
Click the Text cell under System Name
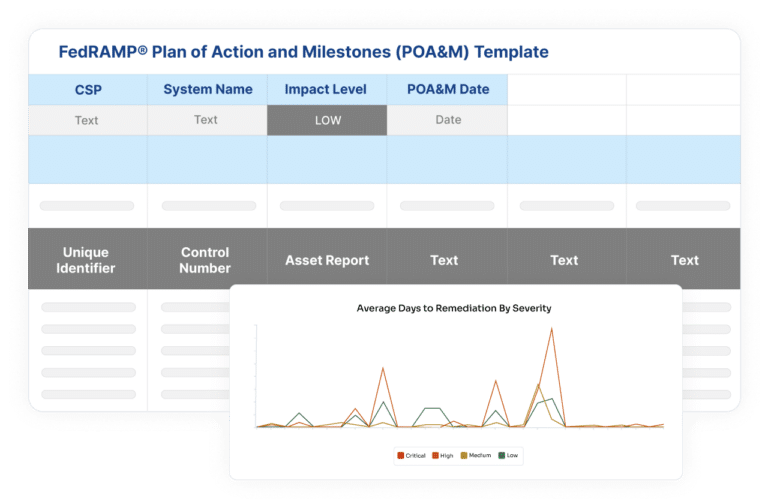208,120
